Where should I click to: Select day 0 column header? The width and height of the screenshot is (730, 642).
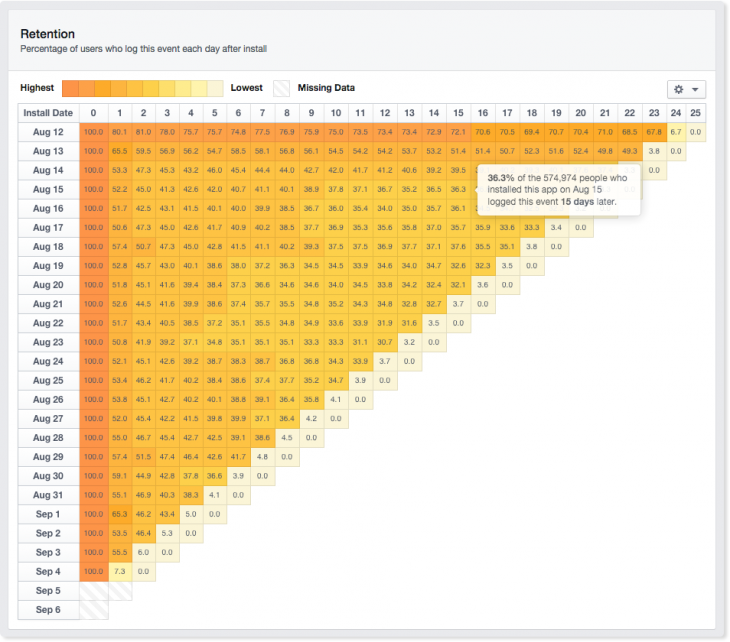pos(94,113)
